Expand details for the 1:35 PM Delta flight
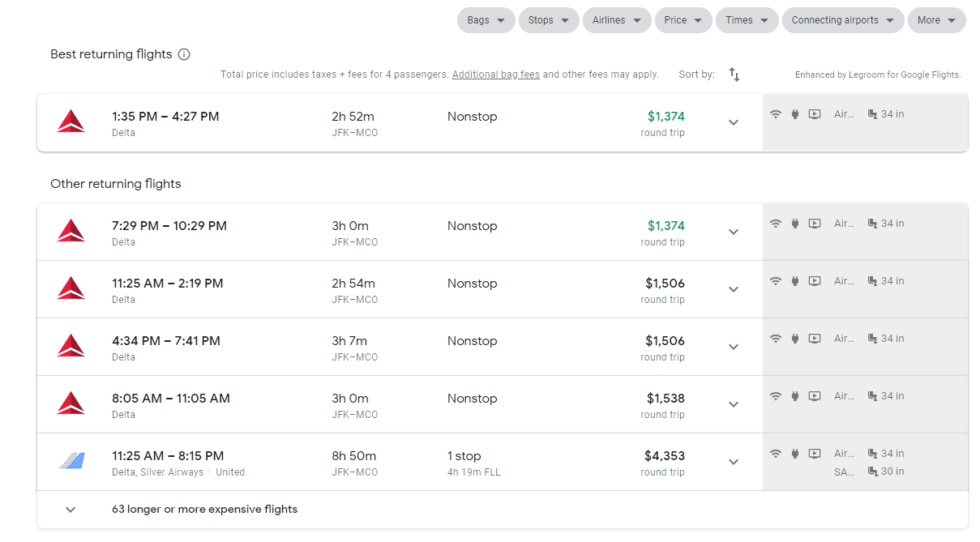Screen dimensions: 980x542 pos(734,122)
